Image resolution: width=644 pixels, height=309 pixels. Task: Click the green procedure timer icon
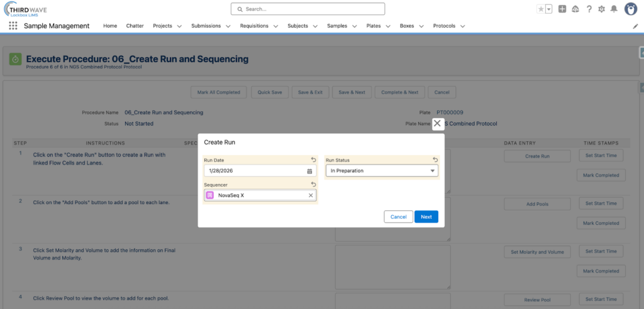[x=16, y=60]
